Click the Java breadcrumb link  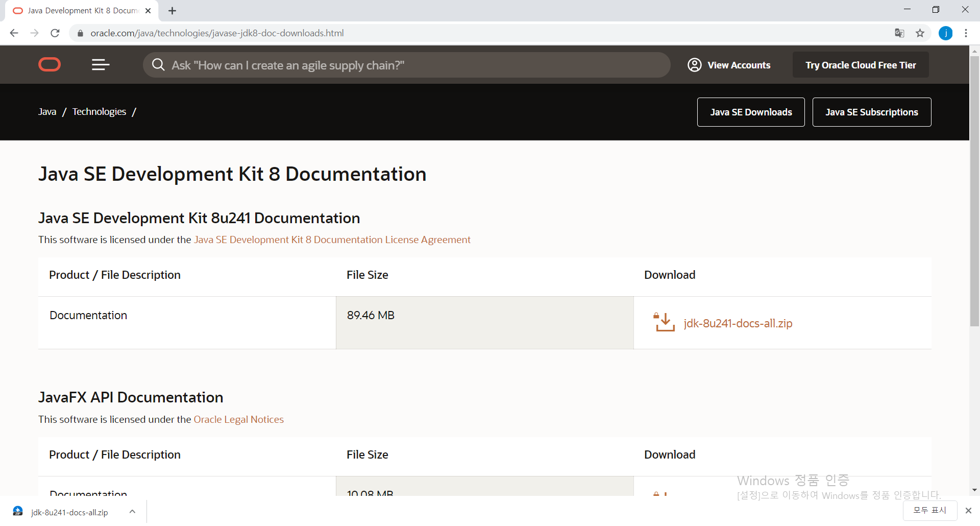[47, 111]
